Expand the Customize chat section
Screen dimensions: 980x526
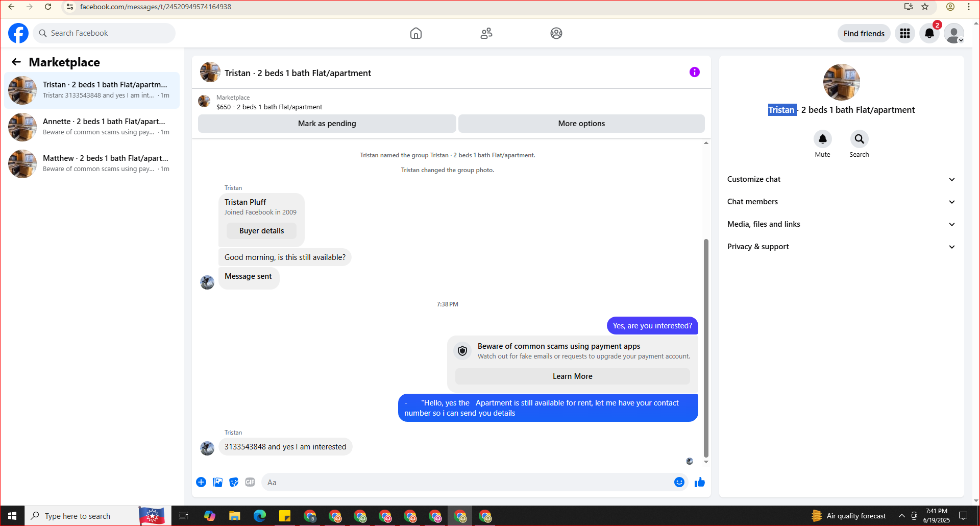[x=841, y=179]
